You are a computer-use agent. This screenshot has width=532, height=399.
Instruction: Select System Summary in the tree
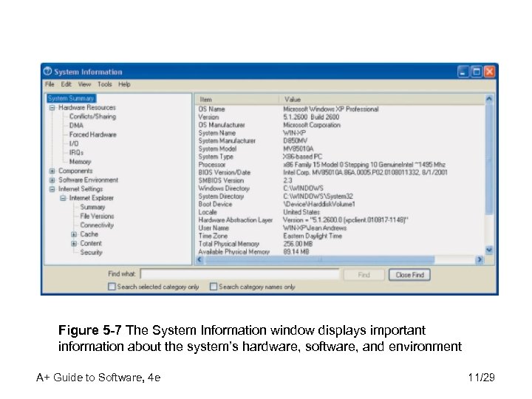pyautogui.click(x=71, y=98)
